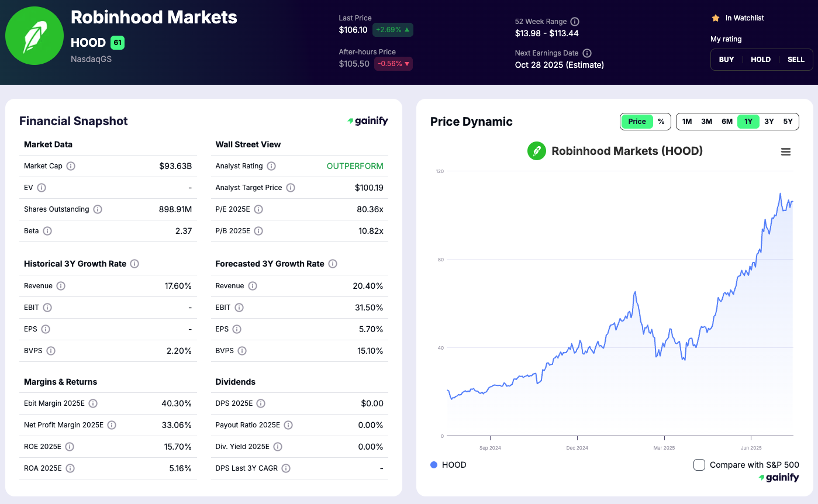
Task: Click the info icon beside DPS 2025E
Action: tap(261, 403)
